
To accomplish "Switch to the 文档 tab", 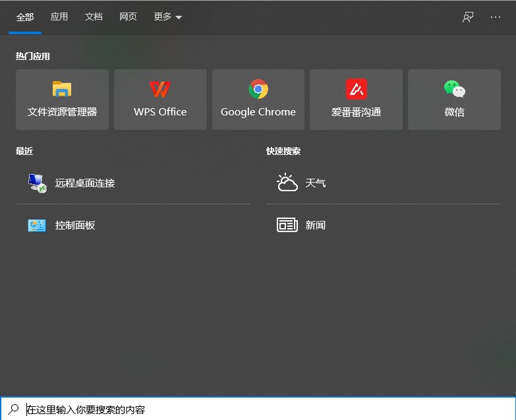I will (x=94, y=16).
